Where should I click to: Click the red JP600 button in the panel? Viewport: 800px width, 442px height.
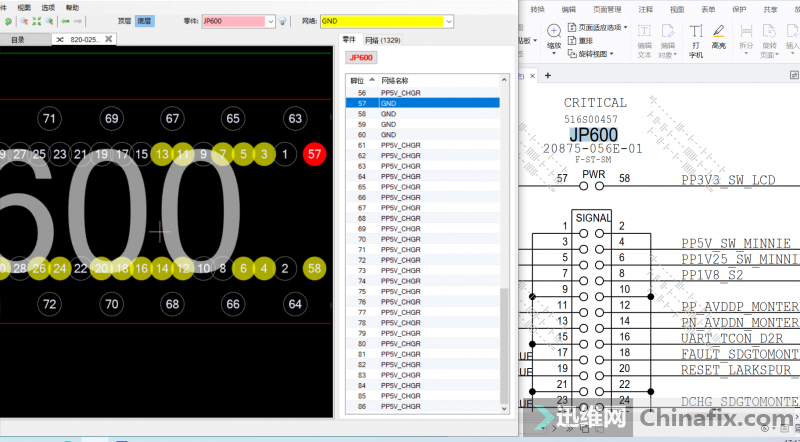[x=360, y=58]
